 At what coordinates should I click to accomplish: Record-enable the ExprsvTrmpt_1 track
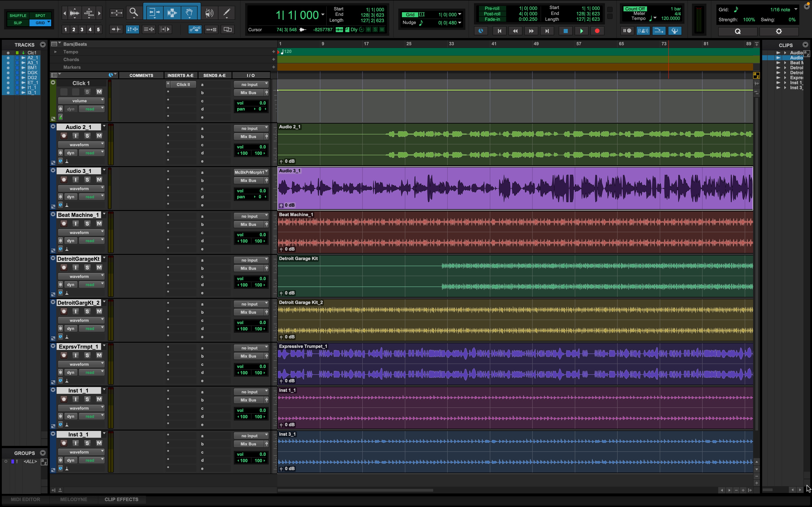64,355
